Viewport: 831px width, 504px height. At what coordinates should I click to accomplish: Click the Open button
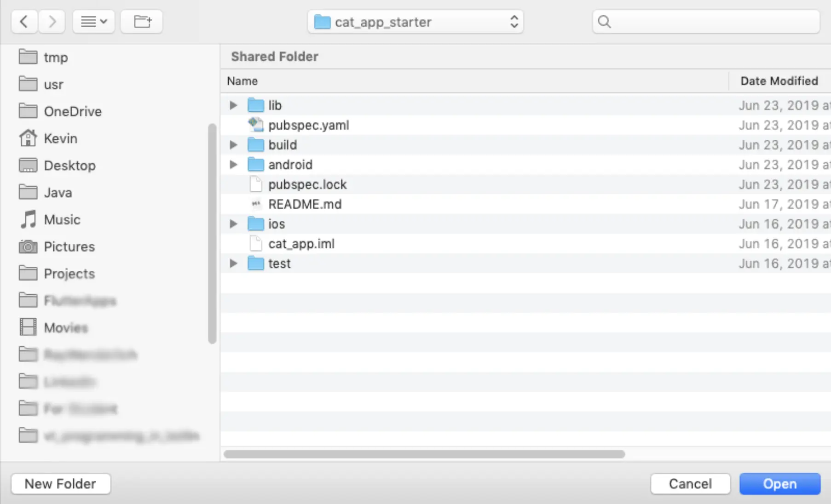click(x=780, y=484)
